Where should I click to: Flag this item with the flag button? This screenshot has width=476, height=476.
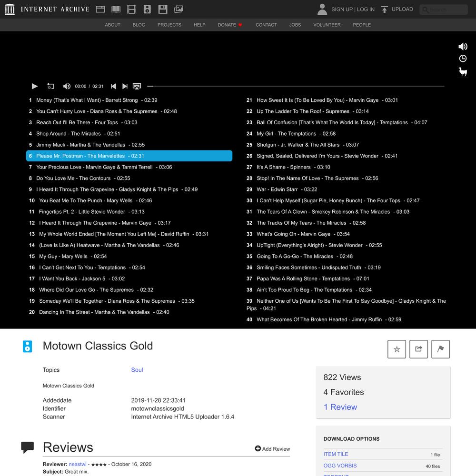440,349
